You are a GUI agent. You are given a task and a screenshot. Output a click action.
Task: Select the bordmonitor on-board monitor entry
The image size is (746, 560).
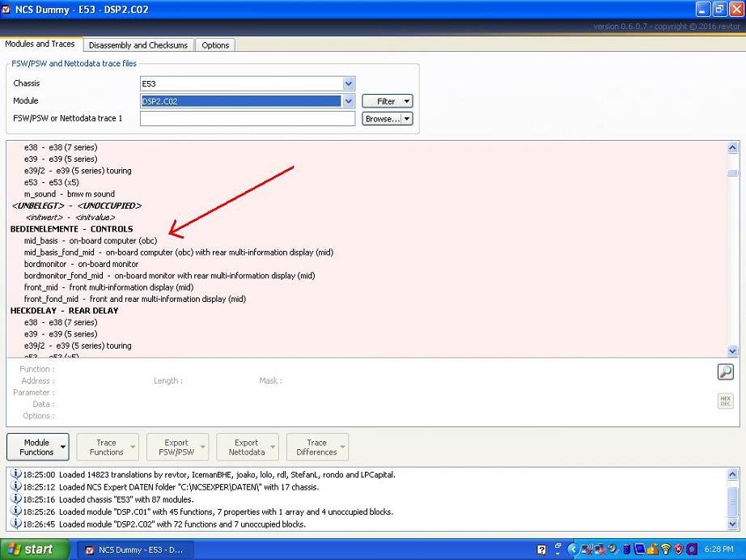[x=81, y=264]
